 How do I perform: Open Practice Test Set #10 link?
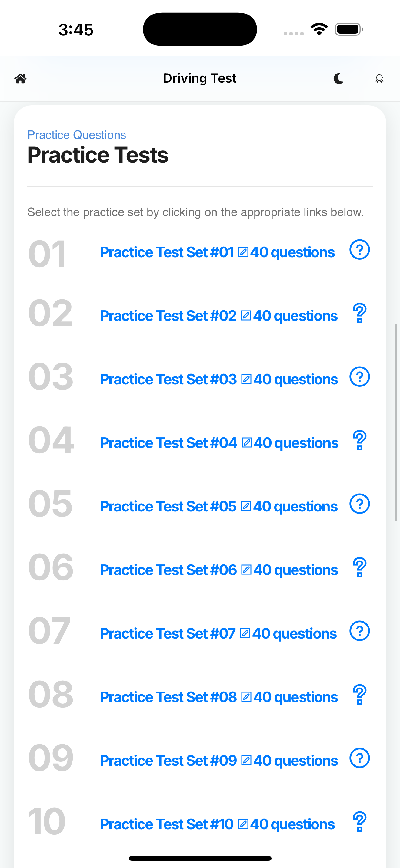click(x=218, y=824)
